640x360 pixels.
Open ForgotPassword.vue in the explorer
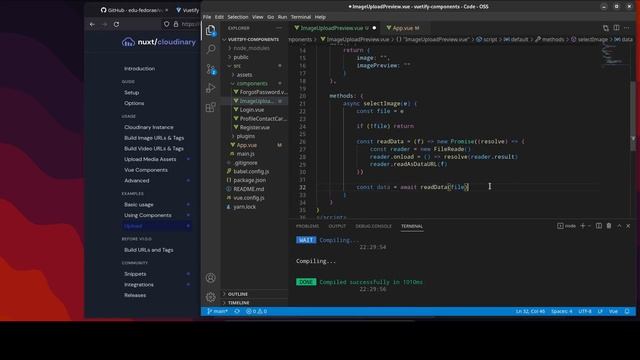(x=263, y=92)
